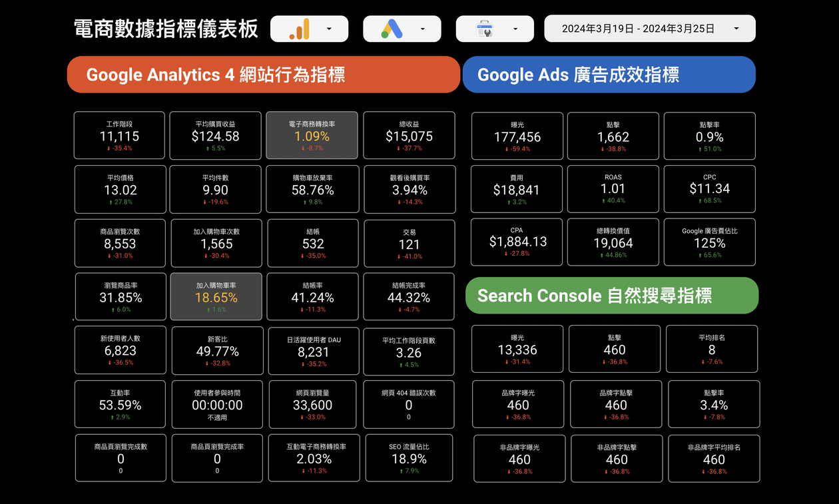Open the 品牌字曝光 scorecard
The height and width of the screenshot is (504, 839).
tap(518, 404)
